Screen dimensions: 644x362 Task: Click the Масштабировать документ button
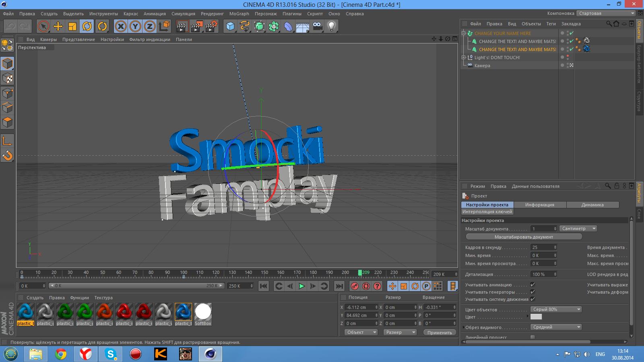[x=524, y=237]
